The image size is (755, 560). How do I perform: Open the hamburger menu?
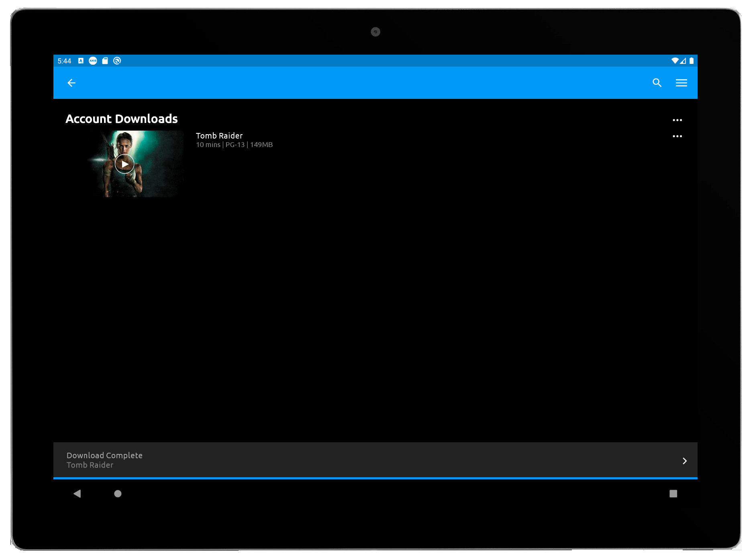(682, 83)
